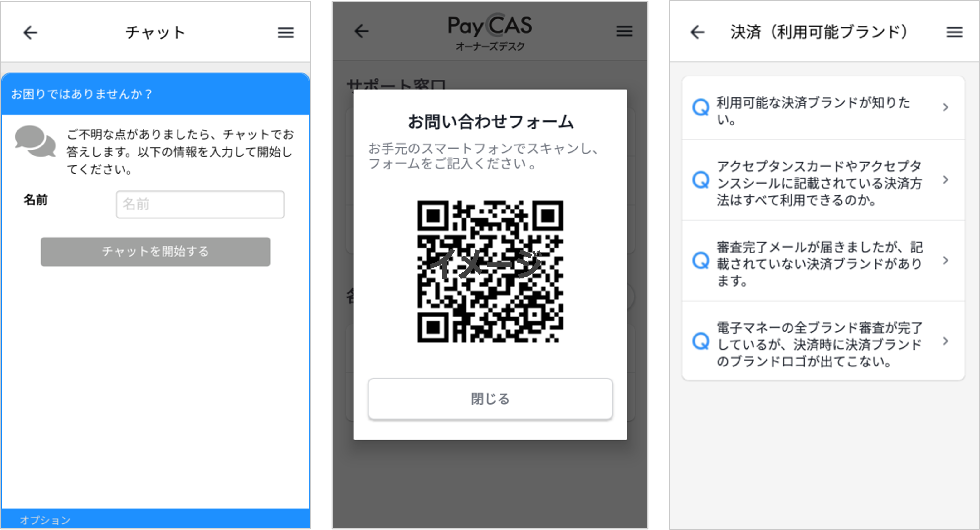The width and height of the screenshot is (980, 530).
Task: Click the 名前 field label
Action: 35,199
